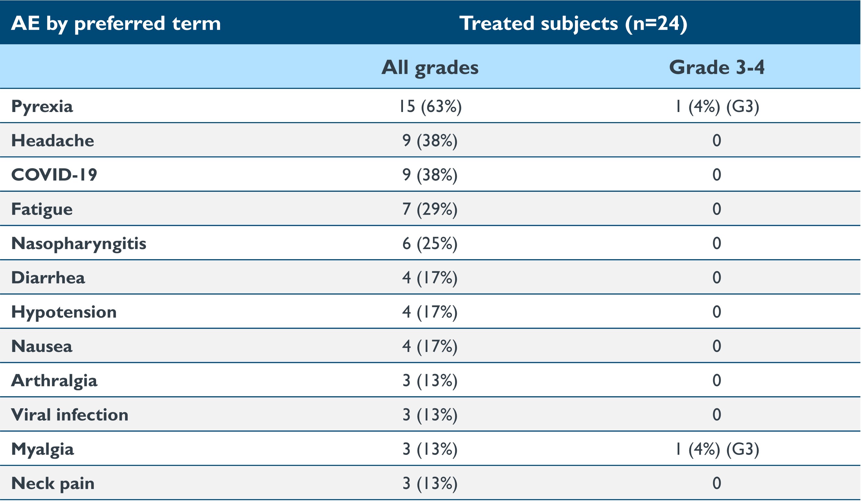Click the Pyrexia row label
Image resolution: width=861 pixels, height=504 pixels.
[x=42, y=106]
